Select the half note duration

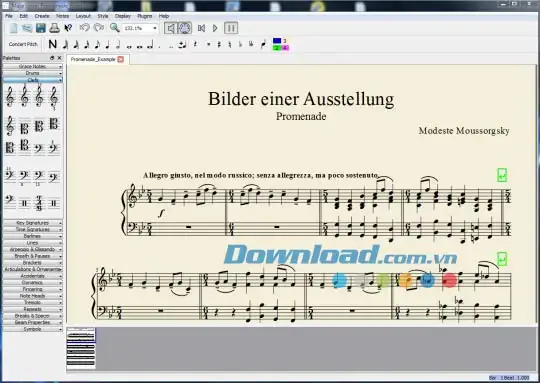[118, 44]
